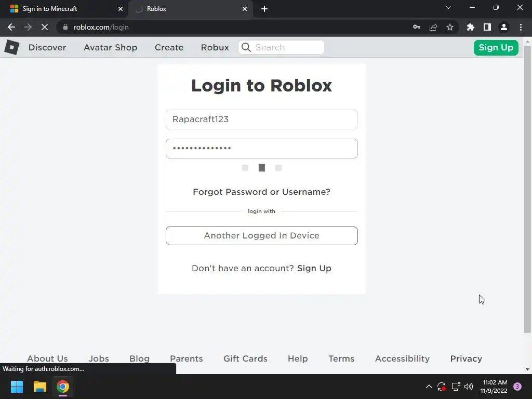This screenshot has width=532, height=399.
Task: Open saved passwords key icon
Action: 417,27
